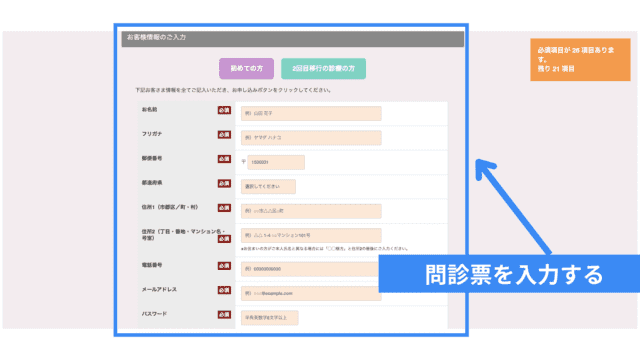640x360 pixels.
Task: Click the 必須 badge beside 電話番号
Action: [224, 266]
